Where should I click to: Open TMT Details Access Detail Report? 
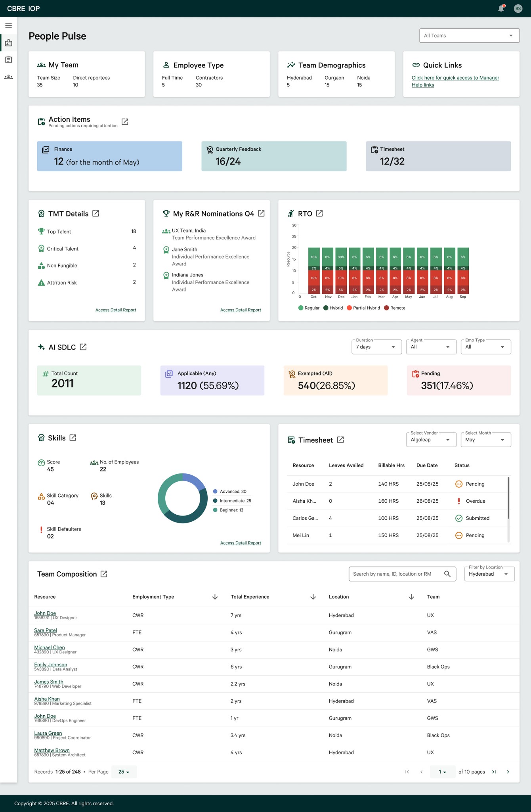point(116,310)
